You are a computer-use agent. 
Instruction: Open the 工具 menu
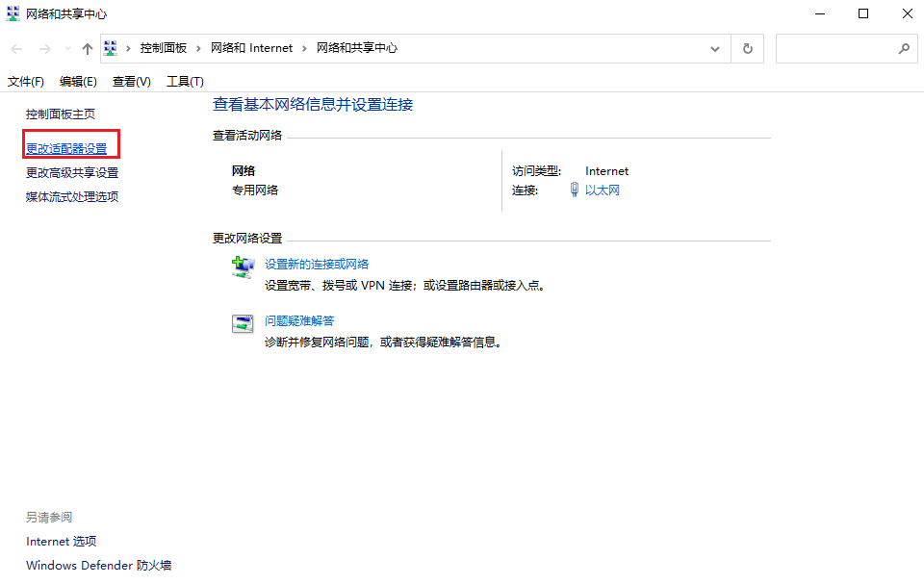coord(184,81)
